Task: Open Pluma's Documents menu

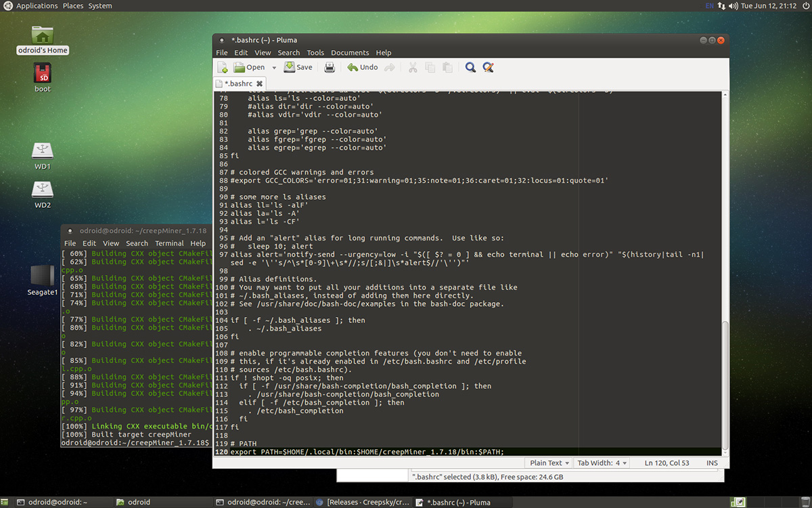Action: click(x=350, y=53)
